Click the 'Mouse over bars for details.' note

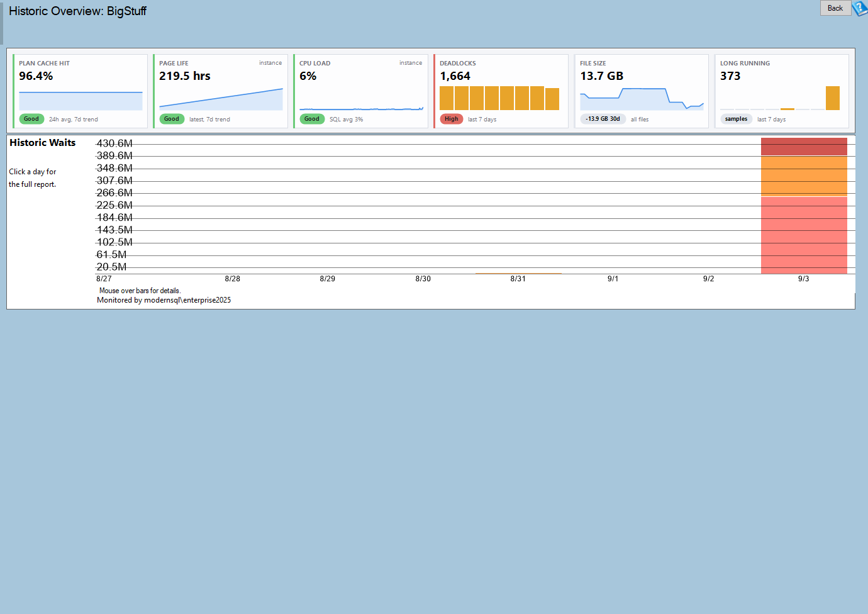140,291
